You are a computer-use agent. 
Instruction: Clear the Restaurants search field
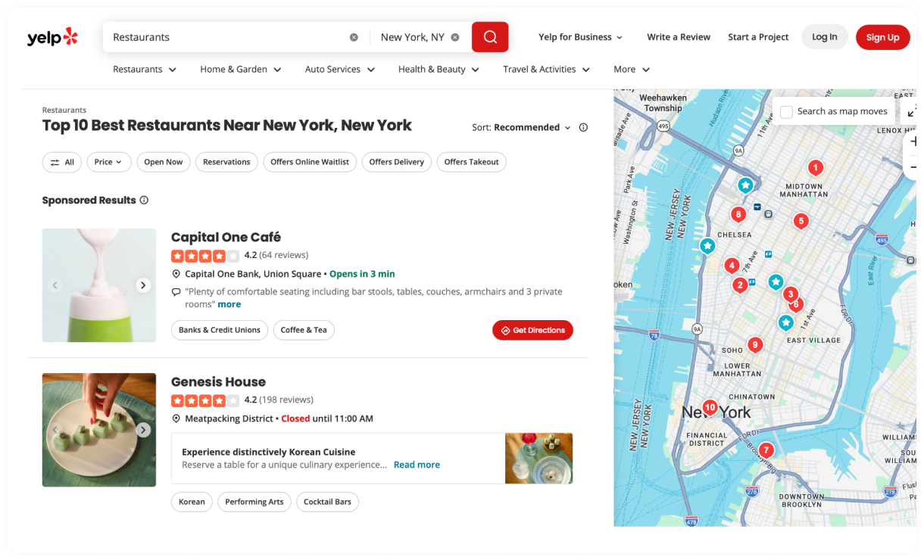[354, 37]
